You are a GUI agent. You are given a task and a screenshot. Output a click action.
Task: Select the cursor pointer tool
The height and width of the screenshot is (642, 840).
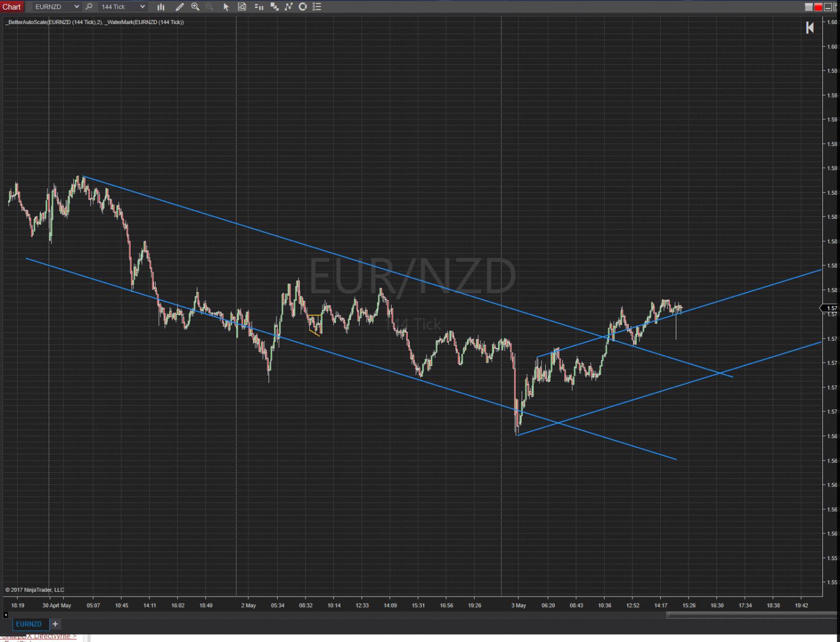(x=226, y=6)
